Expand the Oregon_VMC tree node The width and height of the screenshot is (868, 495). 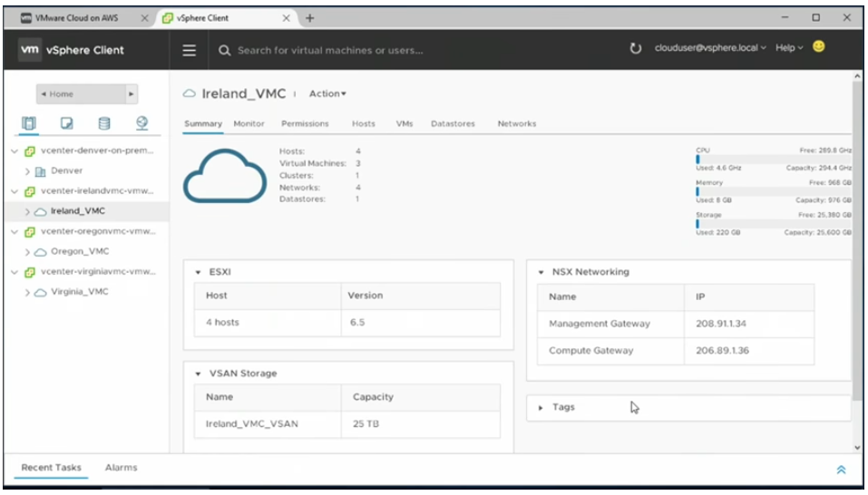27,252
